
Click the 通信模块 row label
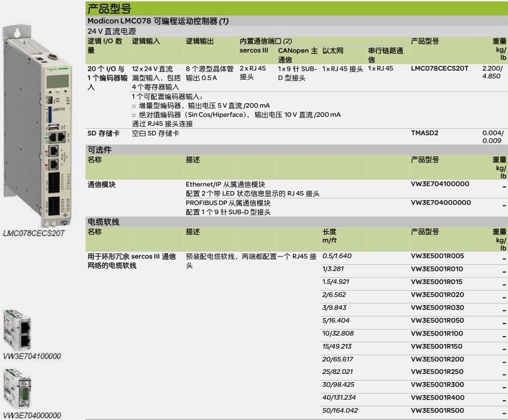(102, 185)
